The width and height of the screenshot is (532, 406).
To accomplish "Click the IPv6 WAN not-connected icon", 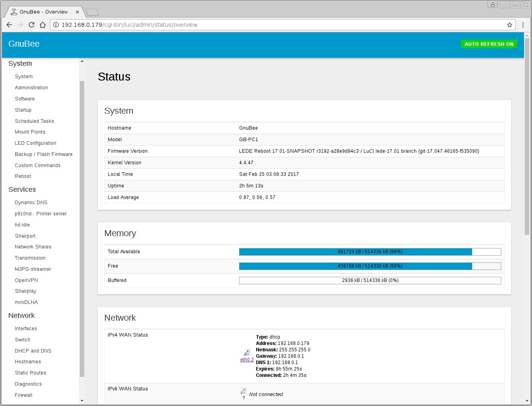I will [x=243, y=391].
